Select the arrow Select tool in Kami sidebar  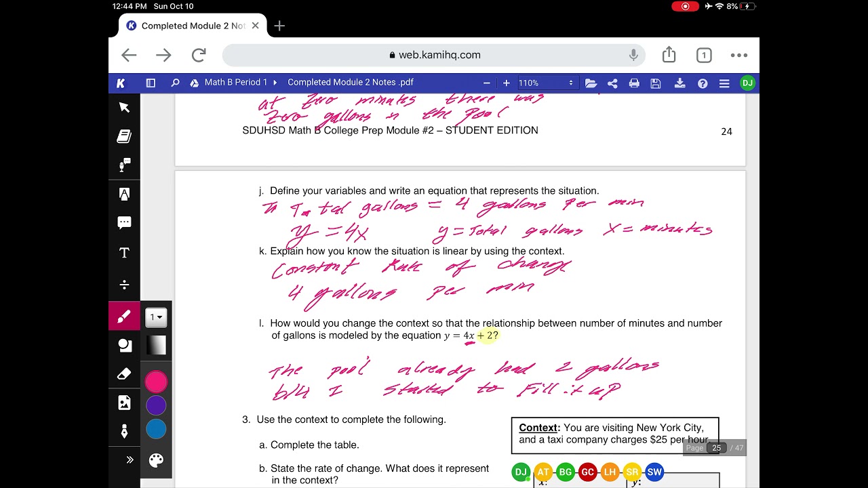124,107
